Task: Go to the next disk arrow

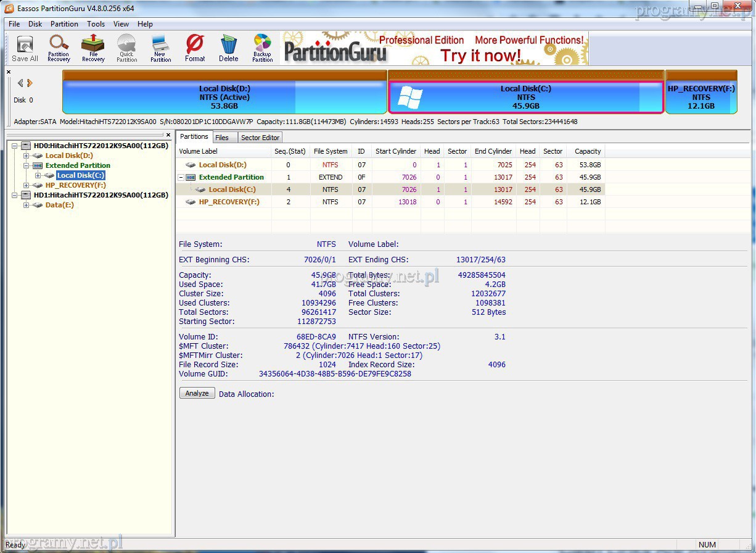Action: pos(30,83)
